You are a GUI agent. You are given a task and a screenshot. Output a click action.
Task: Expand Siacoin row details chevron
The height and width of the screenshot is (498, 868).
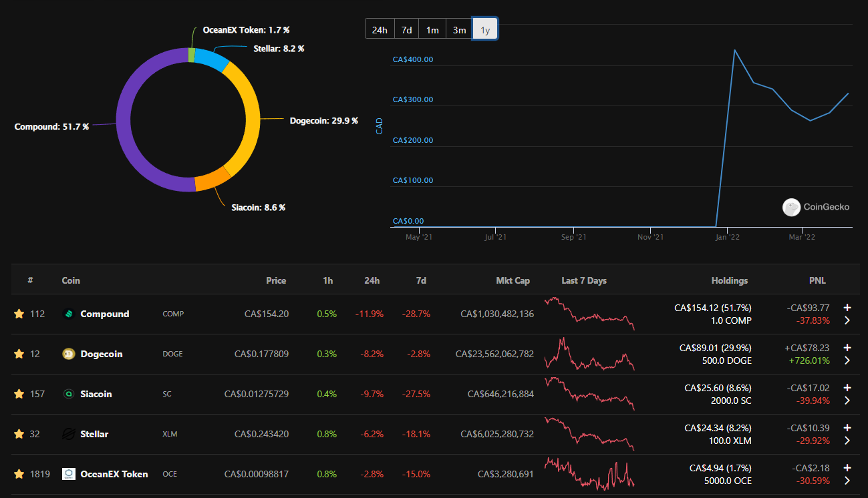847,401
